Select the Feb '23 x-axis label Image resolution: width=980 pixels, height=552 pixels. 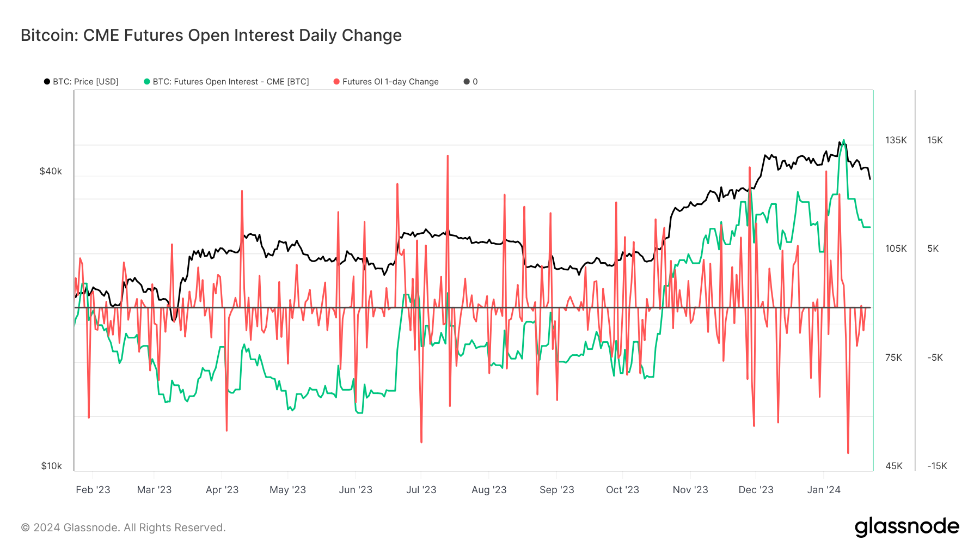pos(93,490)
